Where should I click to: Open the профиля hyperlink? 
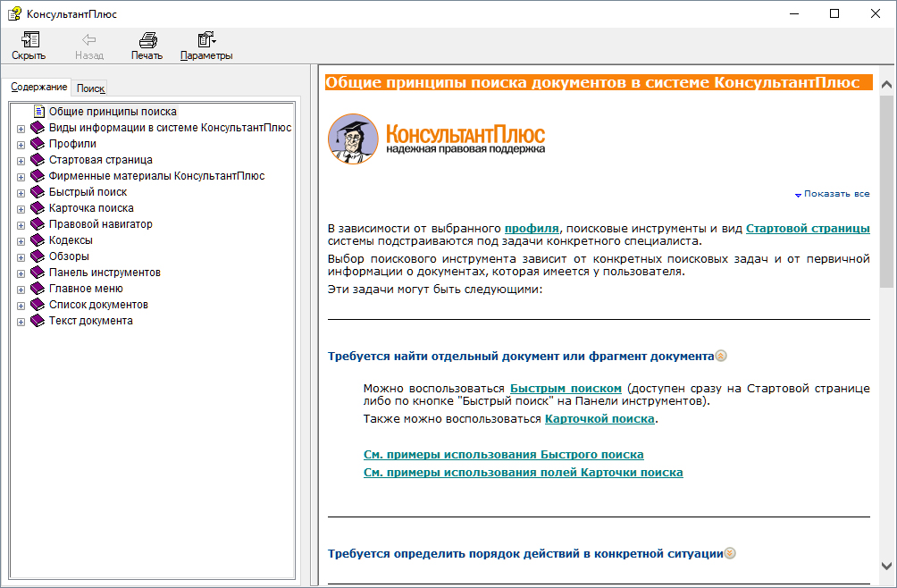tap(532, 228)
